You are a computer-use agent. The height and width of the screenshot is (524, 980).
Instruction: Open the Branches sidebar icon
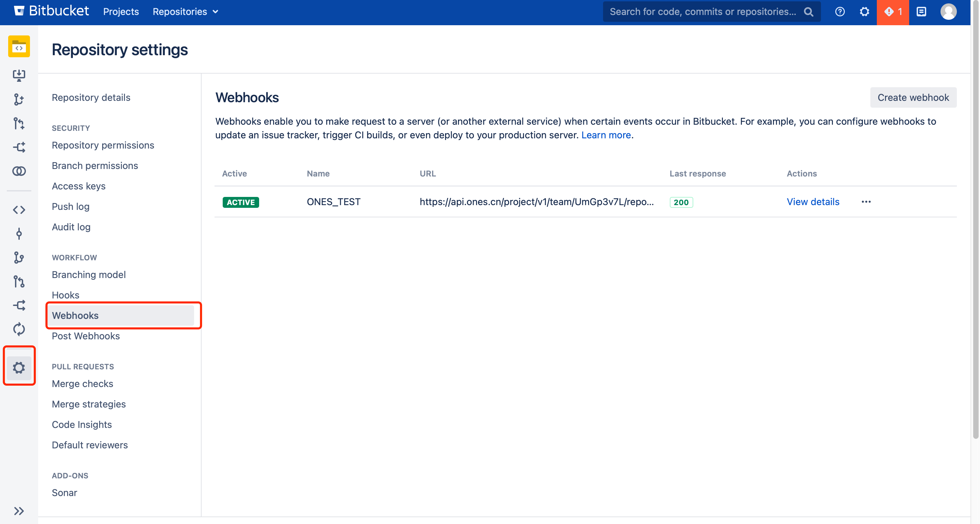click(19, 258)
